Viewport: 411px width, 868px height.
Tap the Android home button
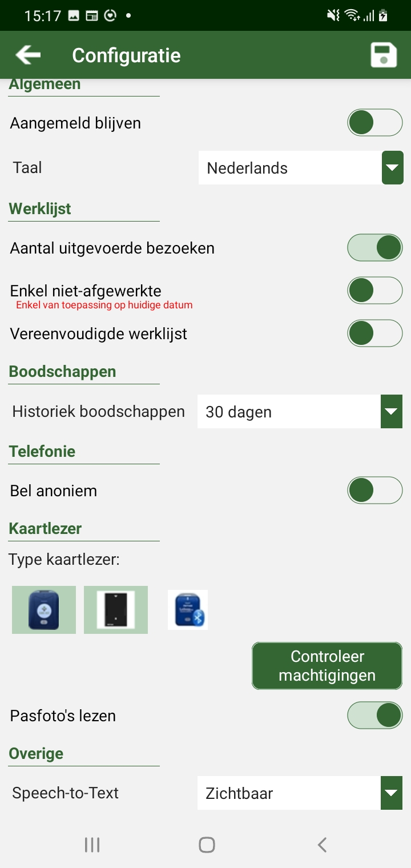tap(207, 845)
